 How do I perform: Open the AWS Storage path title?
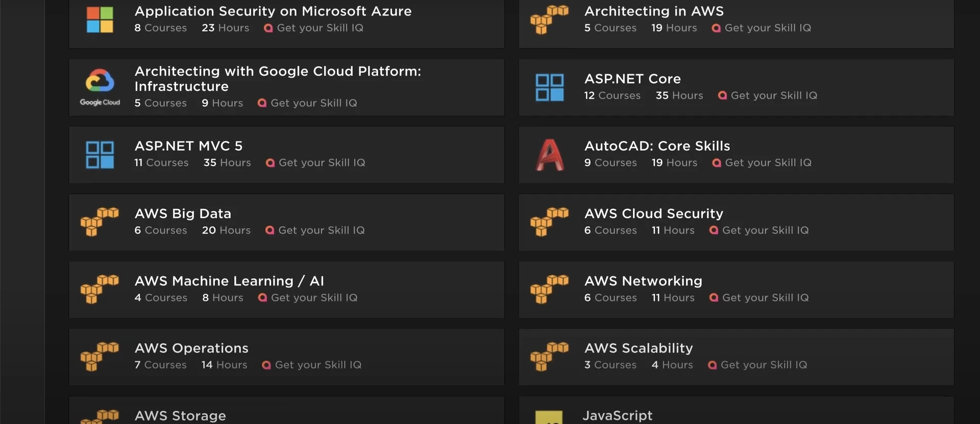180,416
